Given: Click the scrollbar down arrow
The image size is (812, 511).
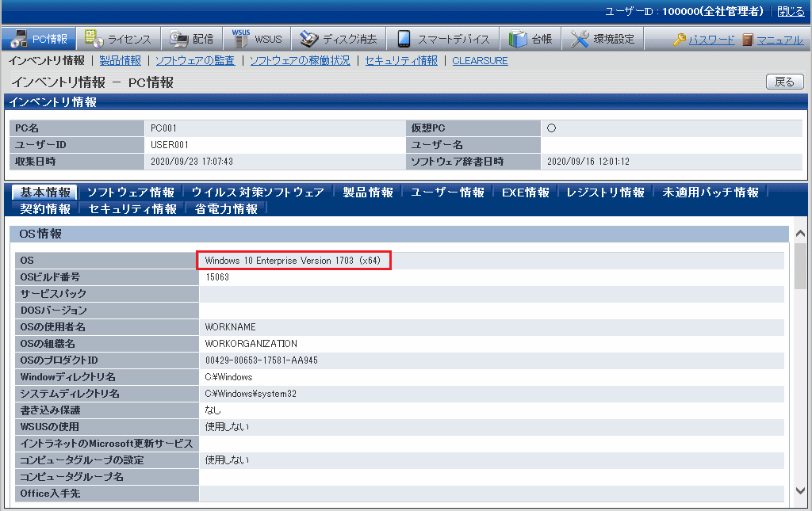Looking at the screenshot, I should pos(801,490).
